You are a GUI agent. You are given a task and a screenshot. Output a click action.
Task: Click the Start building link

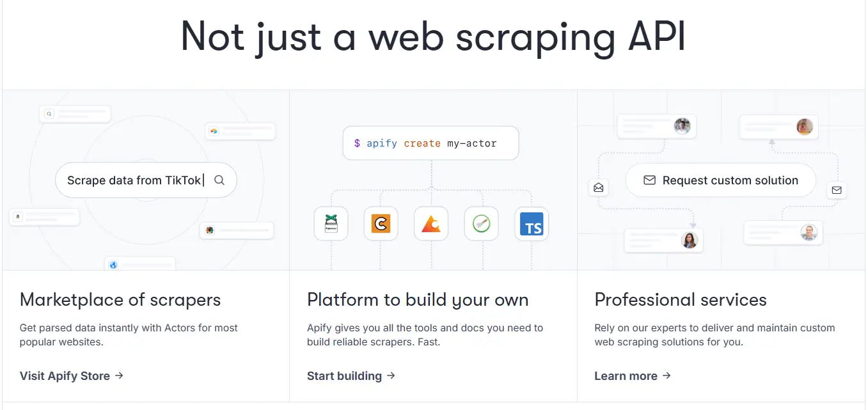point(344,375)
